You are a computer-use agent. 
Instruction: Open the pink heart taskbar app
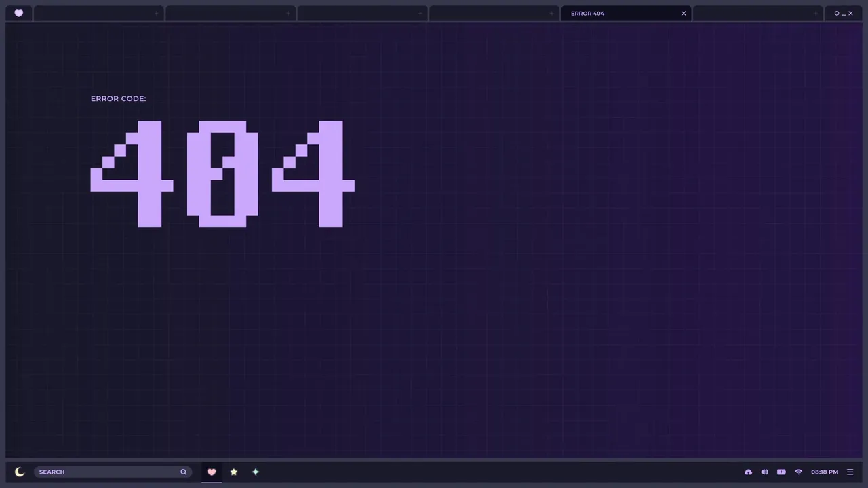212,472
